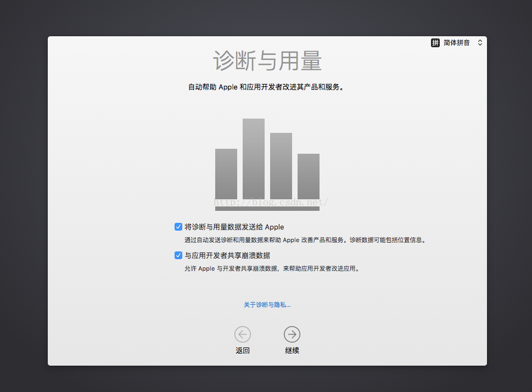Image resolution: width=532 pixels, height=392 pixels.
Task: Click the input source up-down chevron
Action: point(480,43)
